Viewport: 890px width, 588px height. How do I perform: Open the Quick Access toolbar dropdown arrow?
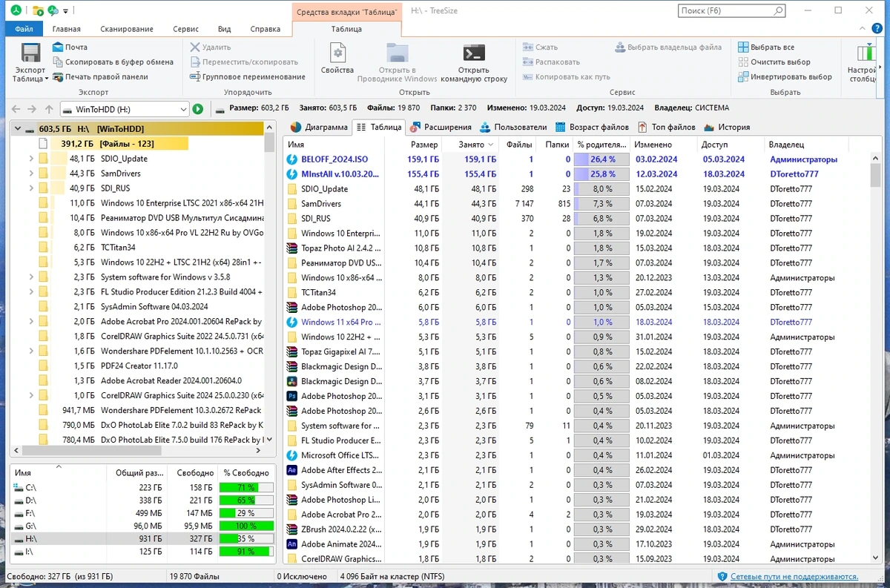[x=65, y=11]
